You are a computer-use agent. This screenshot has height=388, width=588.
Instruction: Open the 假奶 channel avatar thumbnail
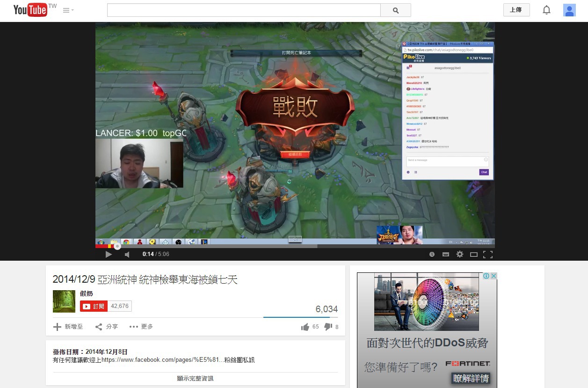(x=64, y=301)
